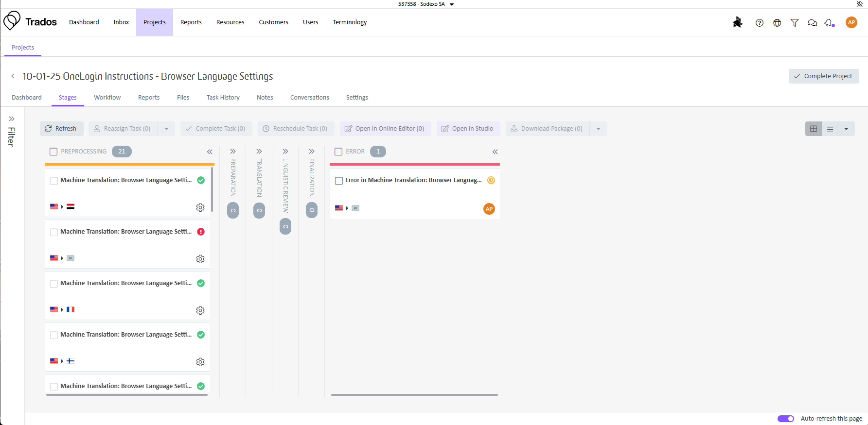Click the PREPROCESSING column horizontal scrollbar

(x=127, y=395)
